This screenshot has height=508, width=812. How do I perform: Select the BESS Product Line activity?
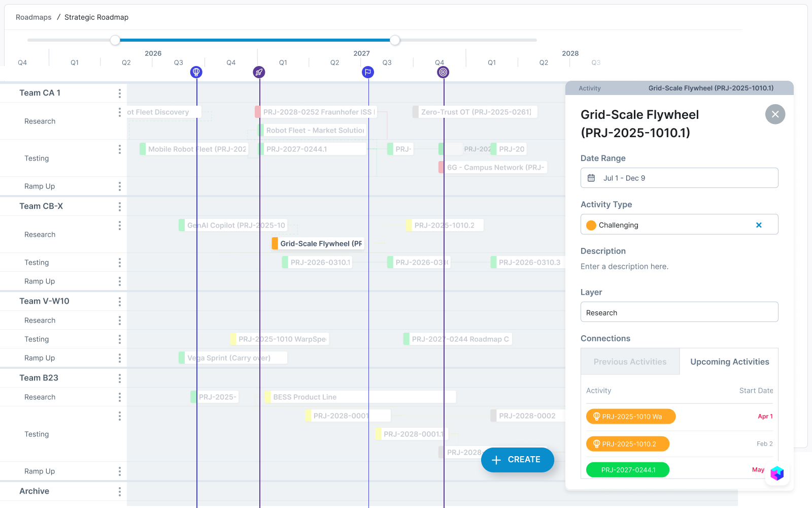360,397
